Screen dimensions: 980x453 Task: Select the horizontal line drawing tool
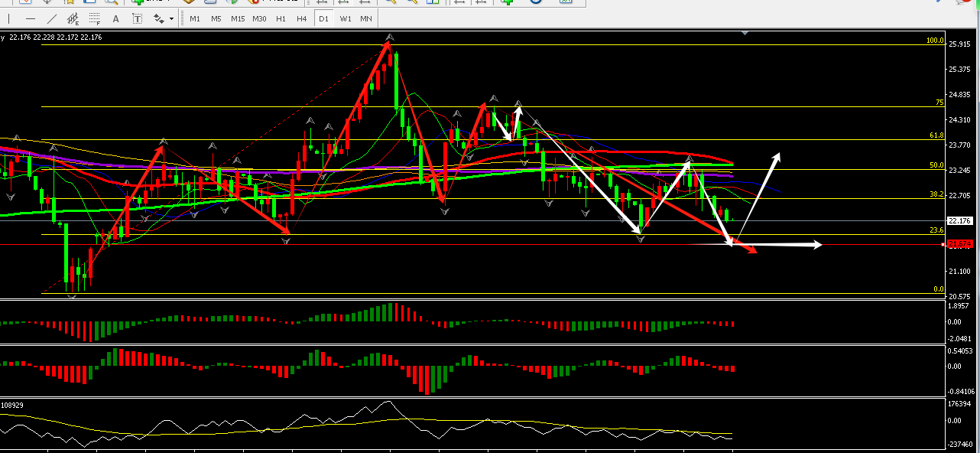click(30, 18)
